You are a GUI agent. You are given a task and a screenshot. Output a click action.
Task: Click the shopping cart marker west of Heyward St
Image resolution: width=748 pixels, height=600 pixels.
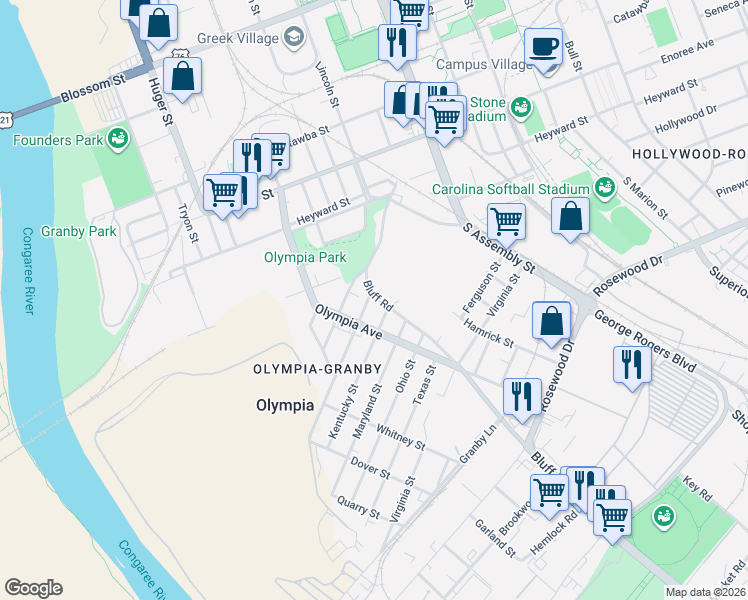point(222,194)
